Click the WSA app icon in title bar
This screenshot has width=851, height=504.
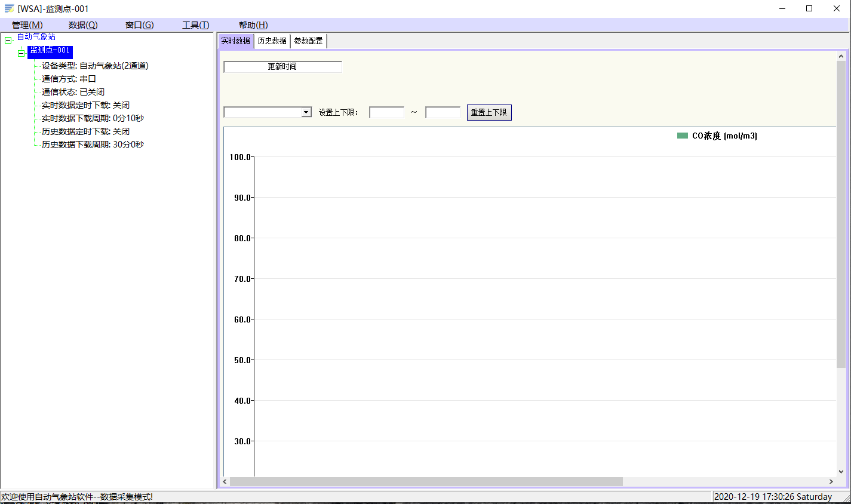9,8
